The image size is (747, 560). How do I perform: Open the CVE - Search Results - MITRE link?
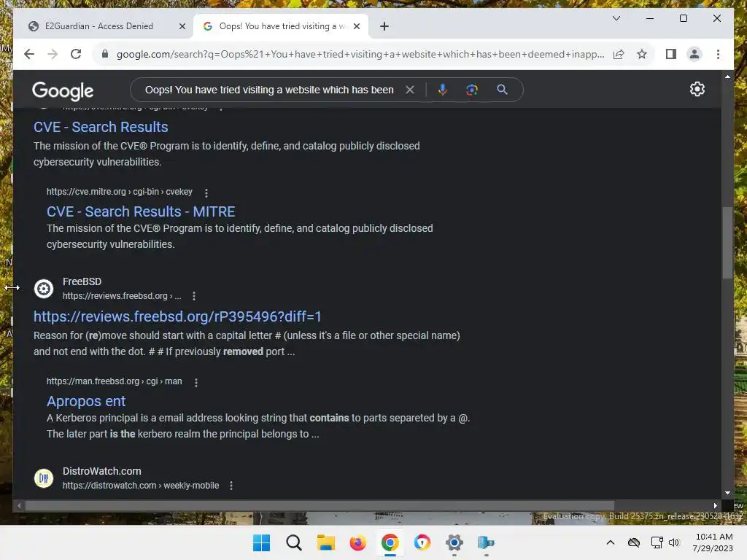tap(141, 211)
